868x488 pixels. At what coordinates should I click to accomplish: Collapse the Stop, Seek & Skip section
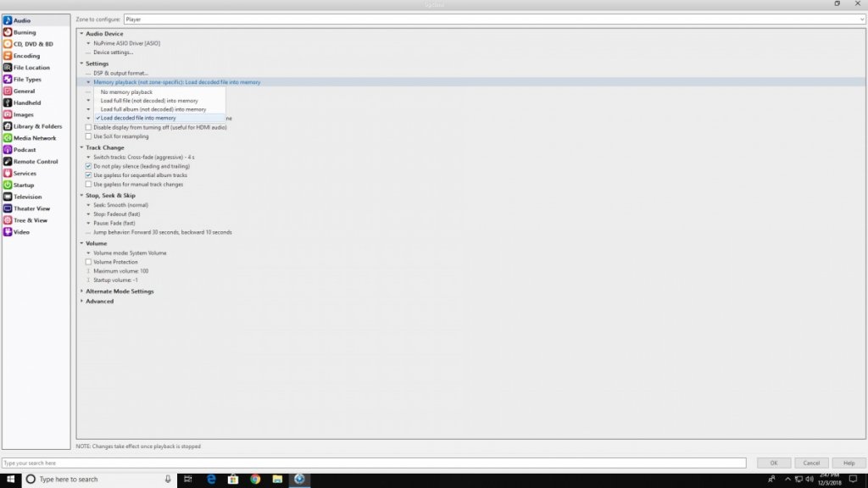tap(81, 196)
